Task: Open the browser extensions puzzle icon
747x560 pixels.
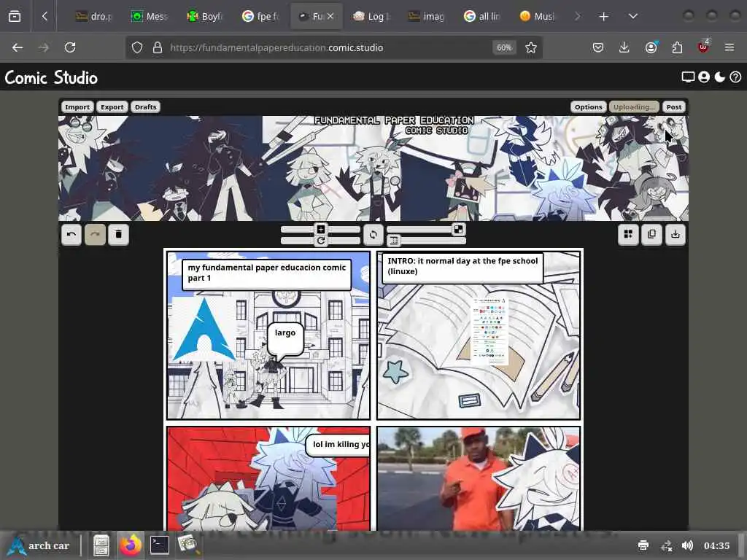Action: click(677, 47)
